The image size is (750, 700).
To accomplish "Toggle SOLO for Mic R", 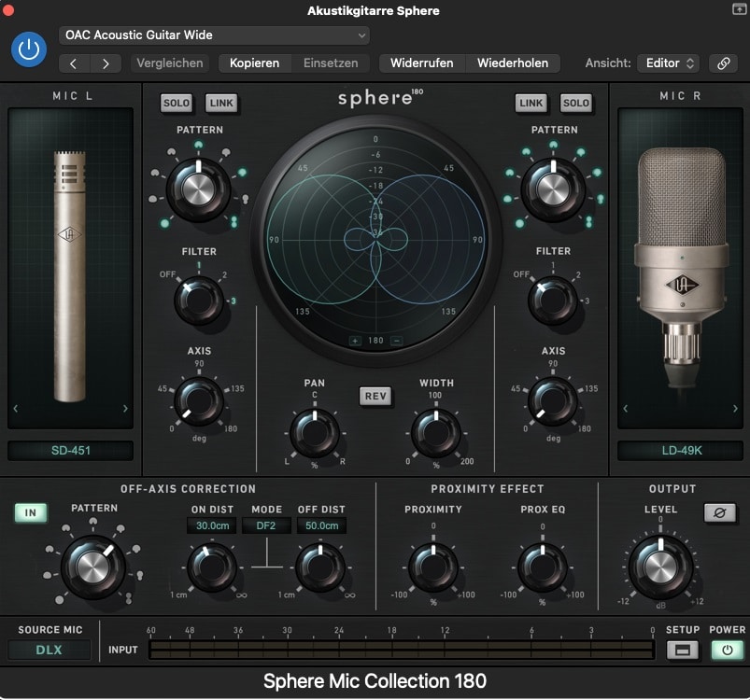I will [576, 104].
